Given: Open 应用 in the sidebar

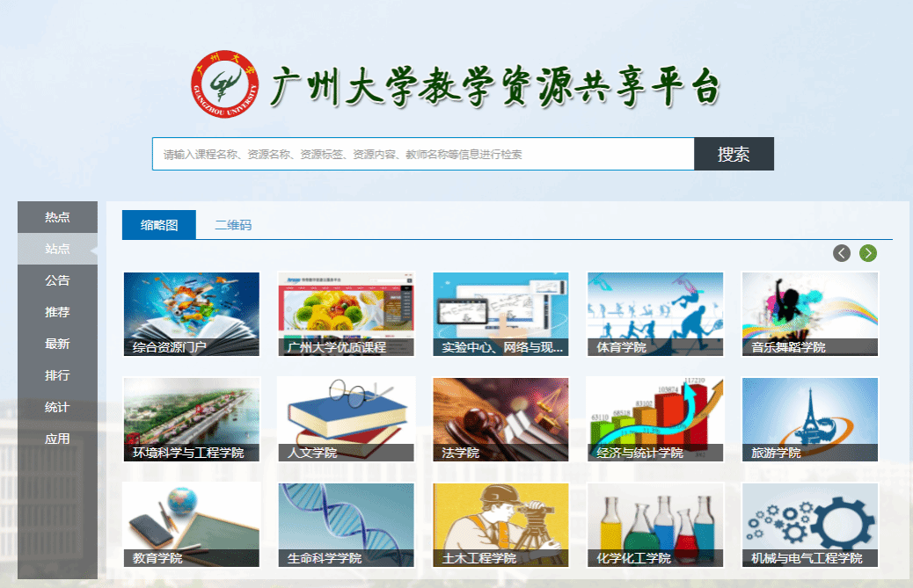Looking at the screenshot, I should (57, 439).
